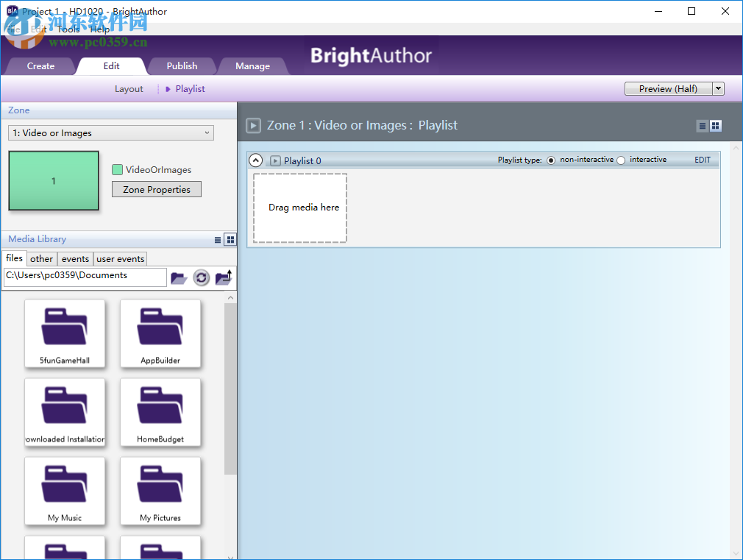
Task: Go to the Layout view
Action: click(x=129, y=88)
